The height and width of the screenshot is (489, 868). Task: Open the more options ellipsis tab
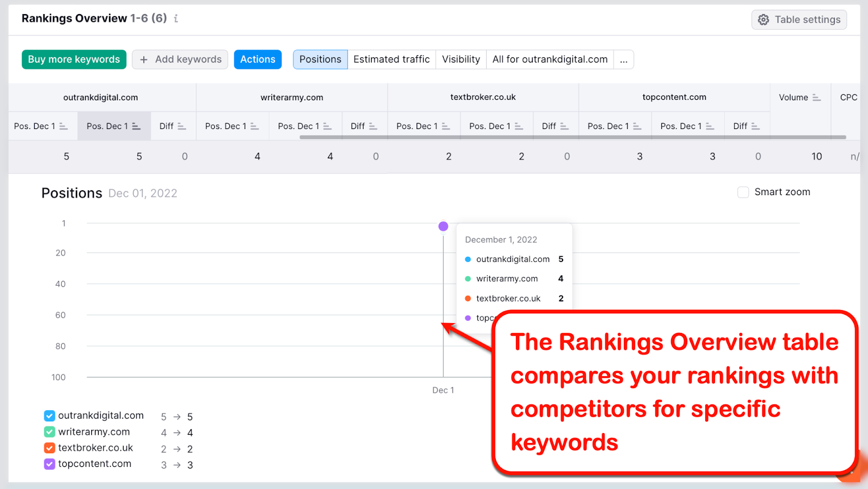coord(624,60)
